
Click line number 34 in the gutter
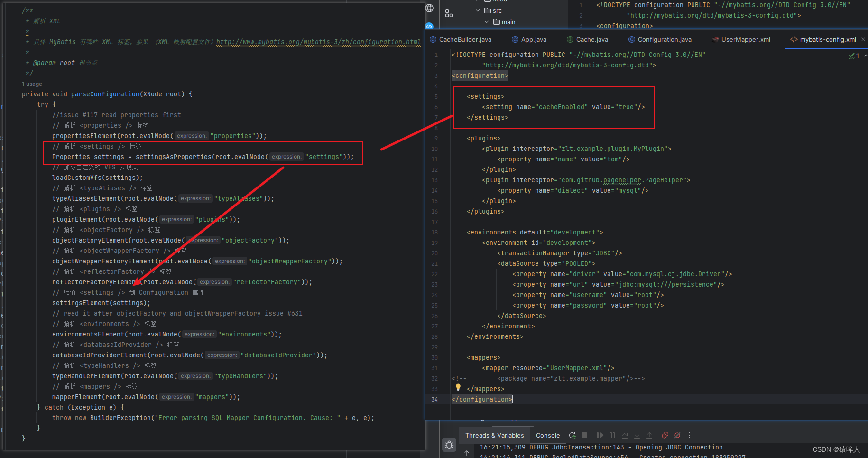pos(434,399)
